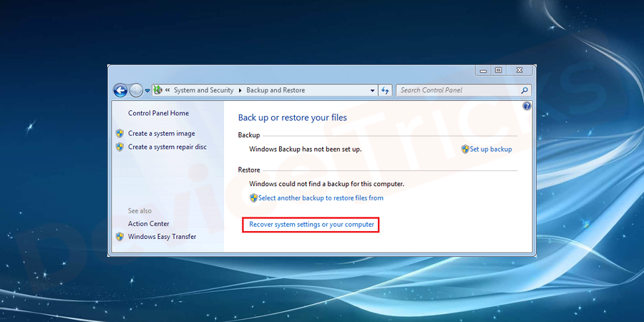The image size is (644, 322).
Task: Maximize the Backup and Restore window
Action: click(498, 71)
